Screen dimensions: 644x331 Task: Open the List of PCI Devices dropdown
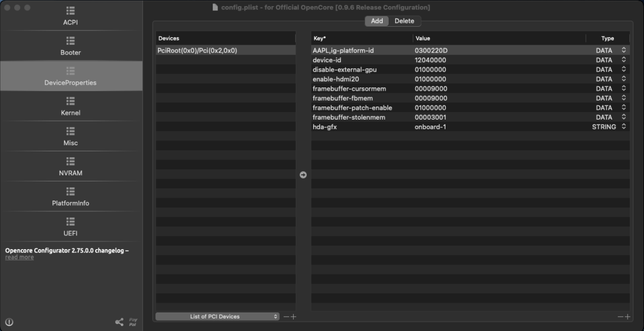(x=218, y=316)
